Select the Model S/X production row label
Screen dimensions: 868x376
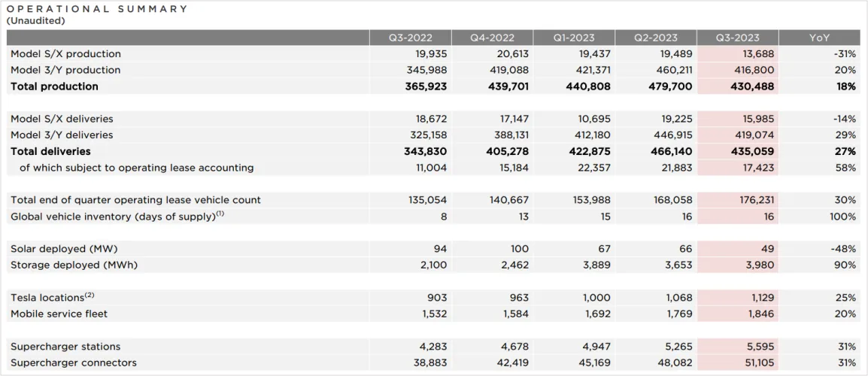65,54
